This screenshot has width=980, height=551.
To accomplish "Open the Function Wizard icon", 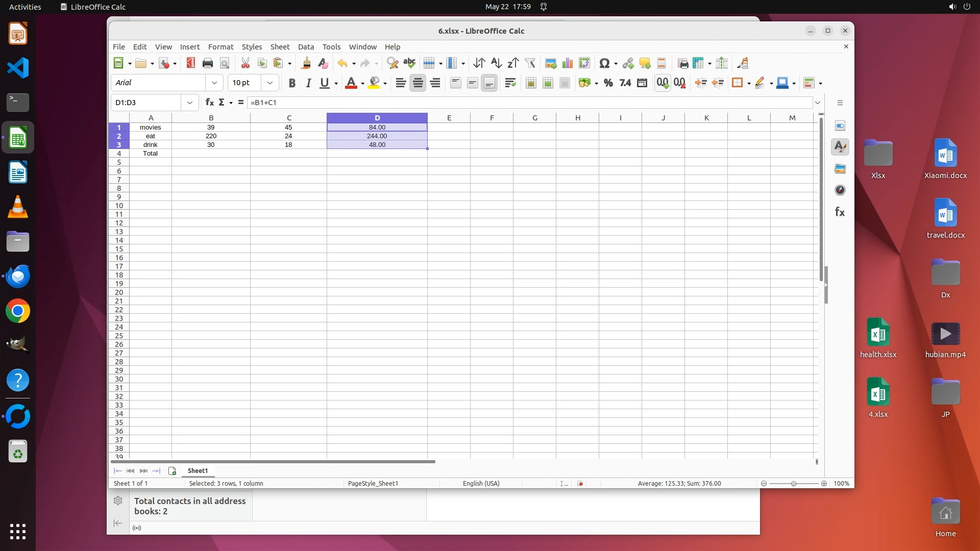I will [x=209, y=103].
